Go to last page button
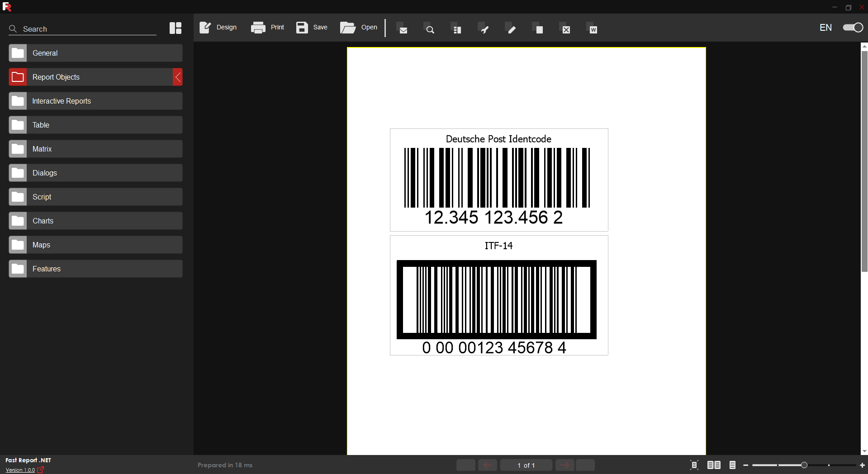This screenshot has width=868, height=474. tap(585, 465)
